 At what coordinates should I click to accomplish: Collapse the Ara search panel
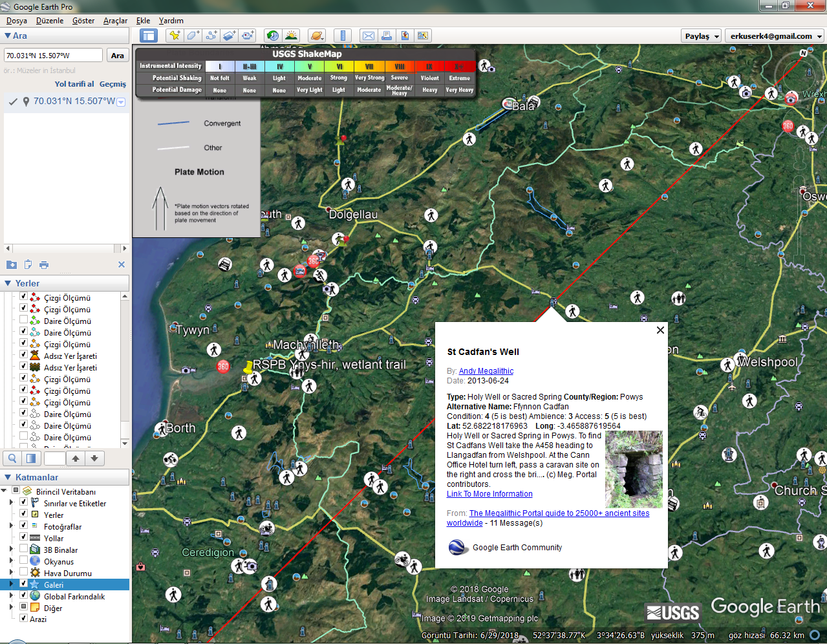coord(8,36)
